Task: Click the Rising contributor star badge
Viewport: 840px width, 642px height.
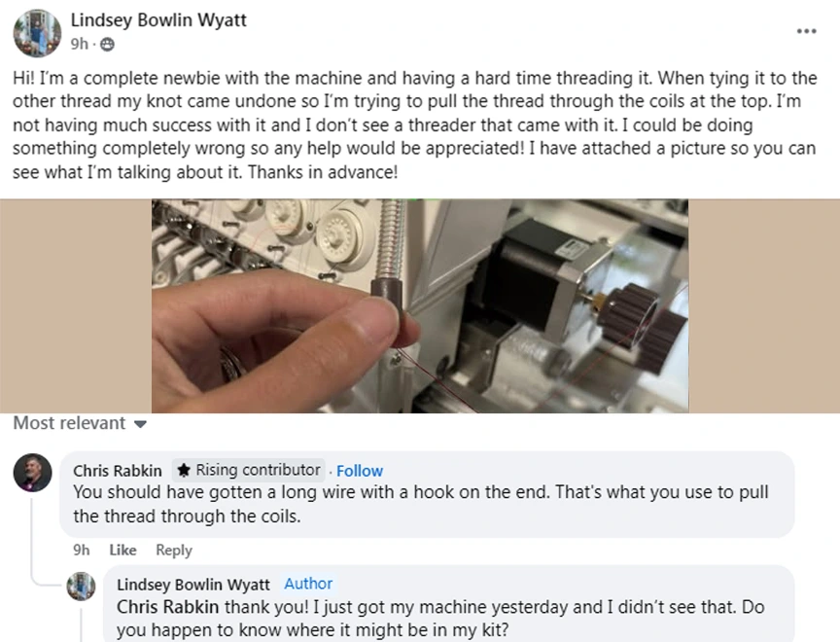Action: (184, 471)
